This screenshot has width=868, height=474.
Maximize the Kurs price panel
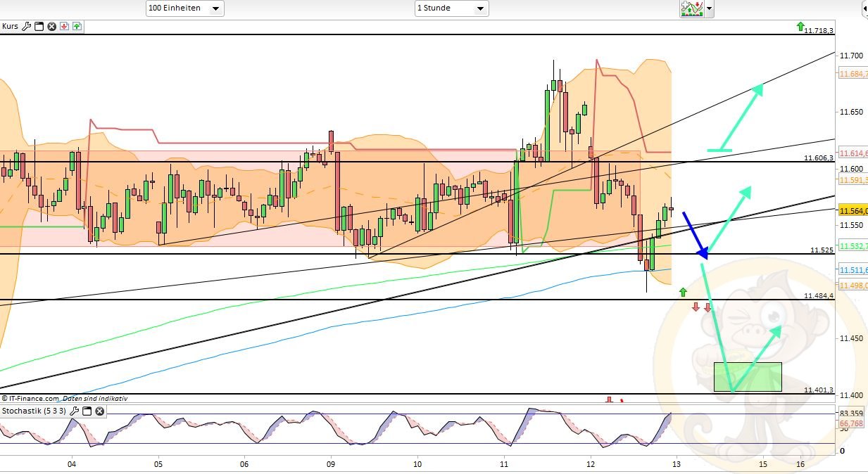point(39,27)
